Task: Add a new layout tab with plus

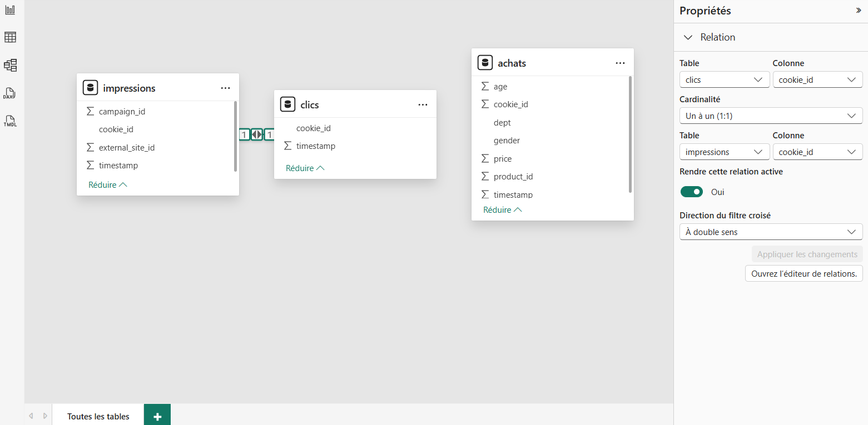Action: [x=157, y=416]
